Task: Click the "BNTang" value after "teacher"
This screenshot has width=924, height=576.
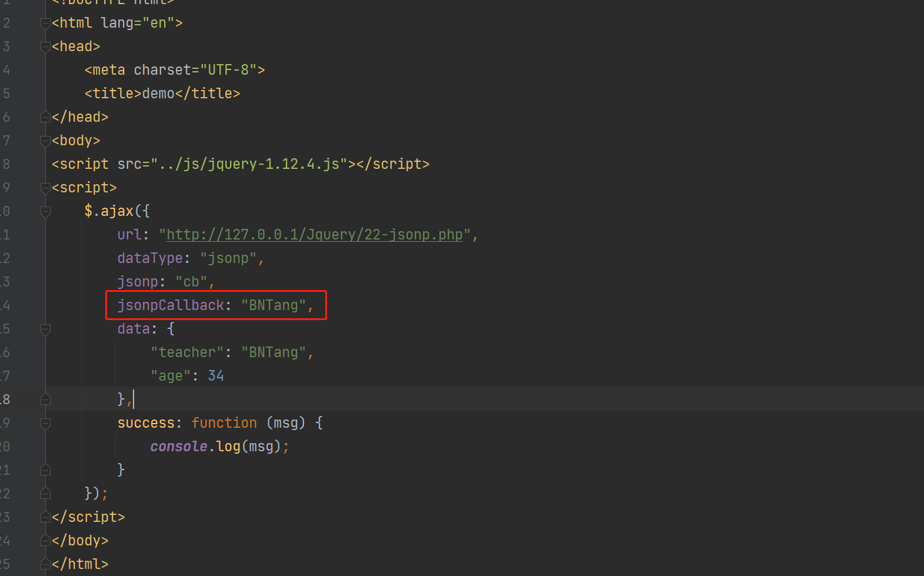Action: (273, 352)
